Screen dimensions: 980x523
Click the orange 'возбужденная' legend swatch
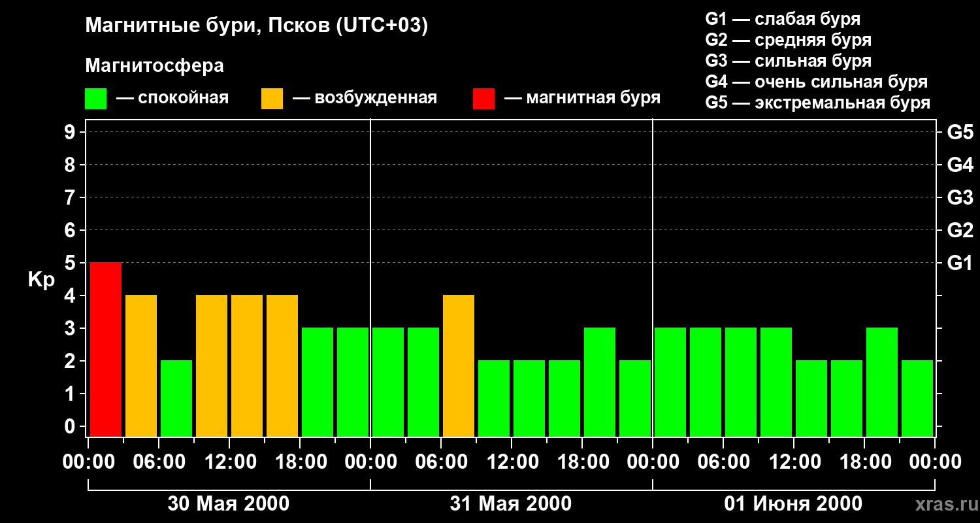tap(272, 99)
